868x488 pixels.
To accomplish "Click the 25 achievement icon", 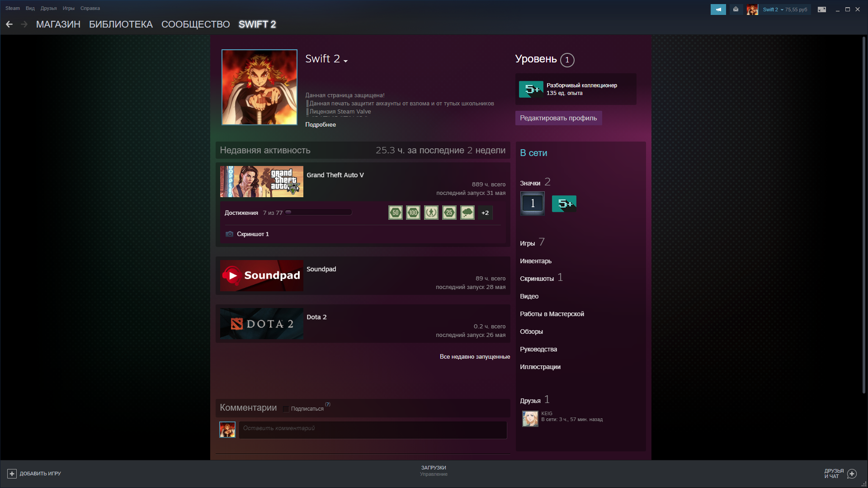I will [x=449, y=213].
